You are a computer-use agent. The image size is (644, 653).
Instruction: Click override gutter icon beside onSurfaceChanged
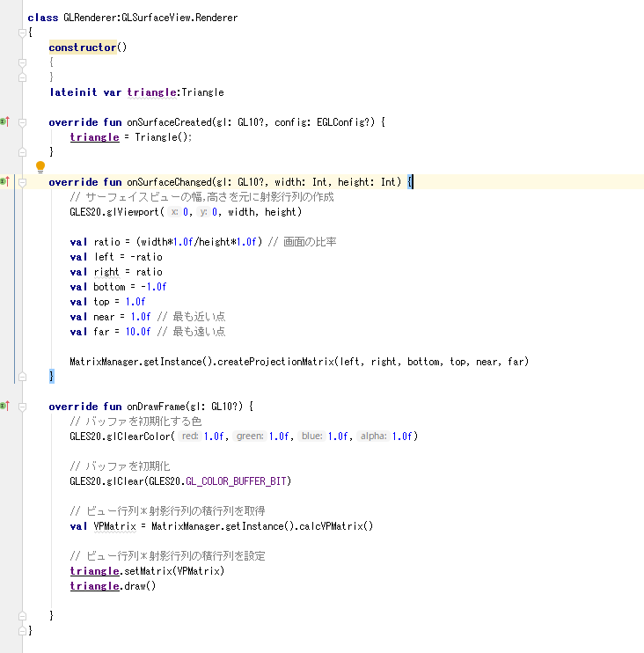click(5, 181)
